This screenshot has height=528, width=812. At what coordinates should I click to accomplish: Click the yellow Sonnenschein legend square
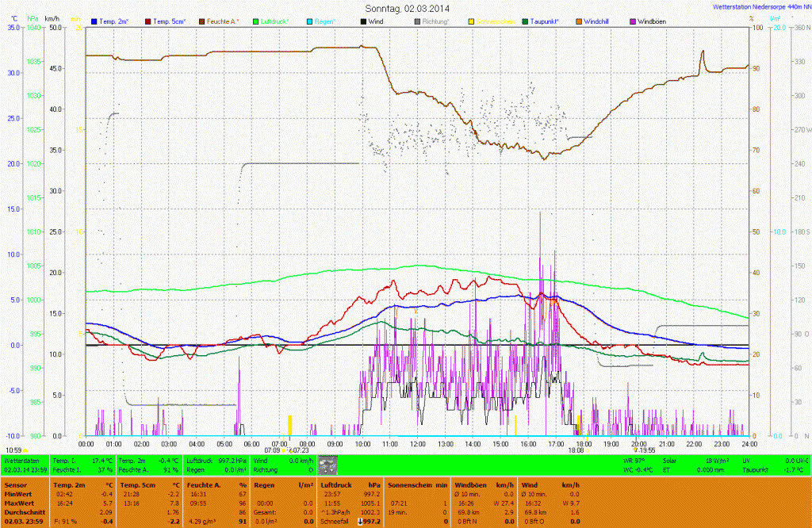(x=471, y=20)
